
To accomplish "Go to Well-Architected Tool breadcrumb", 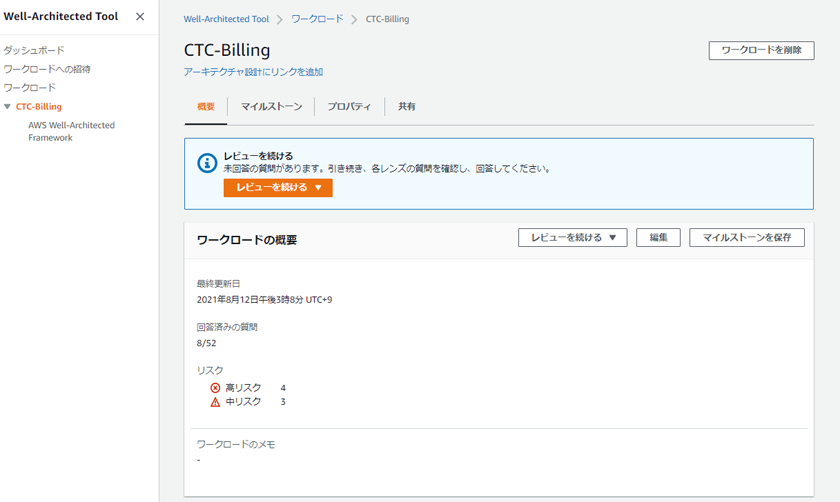I will tap(226, 19).
